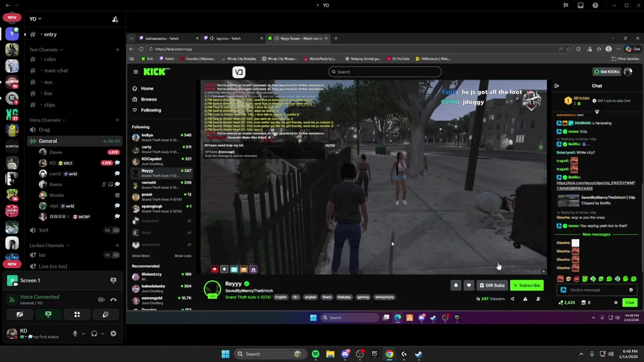The width and height of the screenshot is (644, 362).
Task: Switch to Jaycinco Twitch tab in stream
Action: [233, 38]
